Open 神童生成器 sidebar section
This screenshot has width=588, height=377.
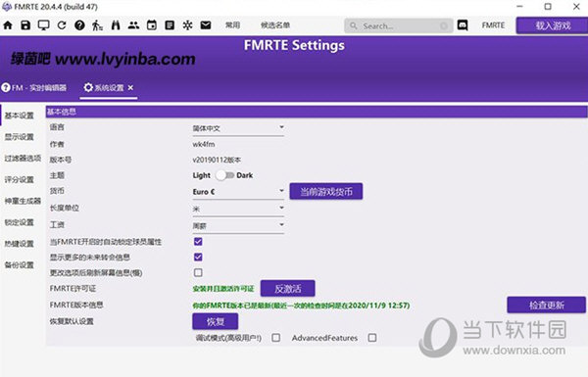[x=23, y=201]
